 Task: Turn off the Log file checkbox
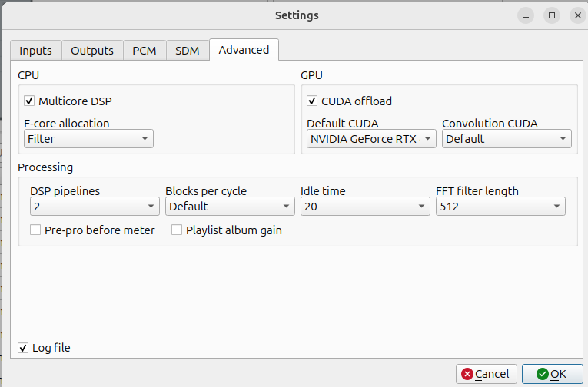24,348
